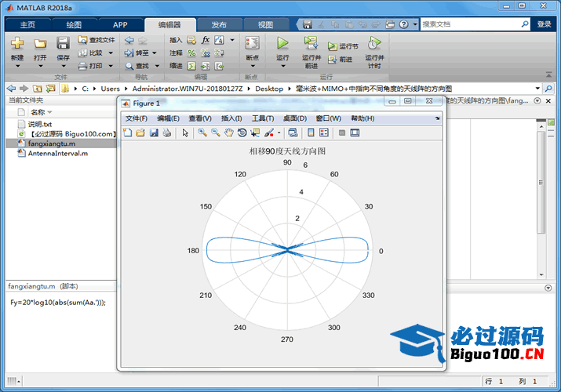Click the quick access save icon
Image resolution: width=561 pixels, height=392 pixels.
pyautogui.click(x=308, y=24)
